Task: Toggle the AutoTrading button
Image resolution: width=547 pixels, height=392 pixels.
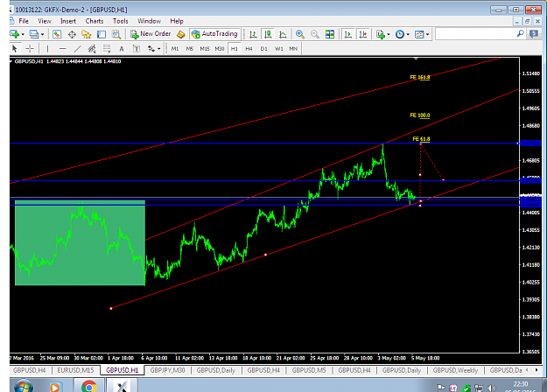Action: point(215,34)
